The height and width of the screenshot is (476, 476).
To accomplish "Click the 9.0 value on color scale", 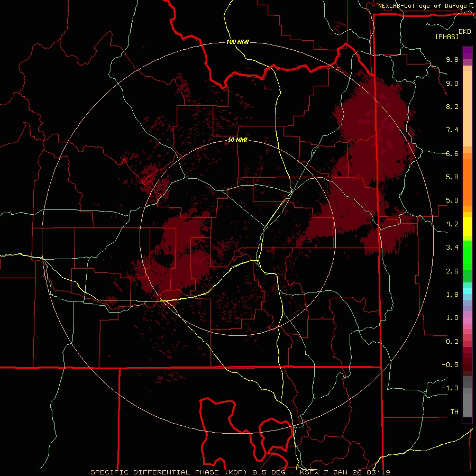I will point(452,83).
